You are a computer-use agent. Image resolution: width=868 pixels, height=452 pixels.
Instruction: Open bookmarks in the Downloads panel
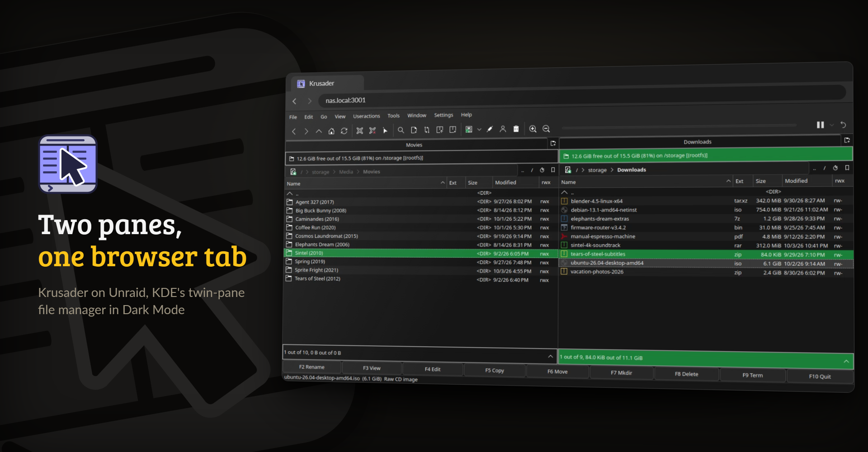(847, 168)
